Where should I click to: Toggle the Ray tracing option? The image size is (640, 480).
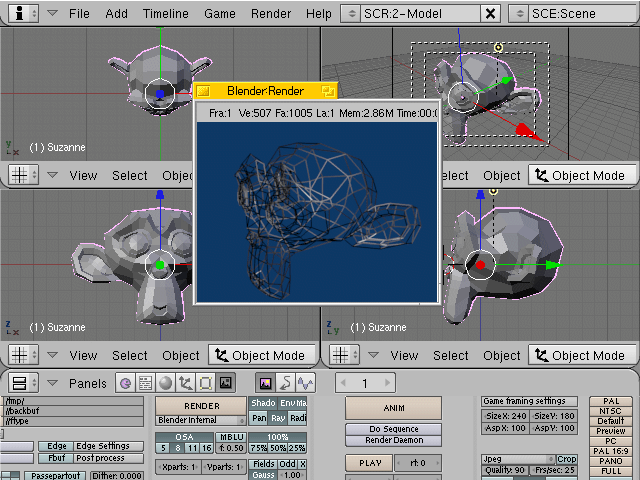point(278,418)
